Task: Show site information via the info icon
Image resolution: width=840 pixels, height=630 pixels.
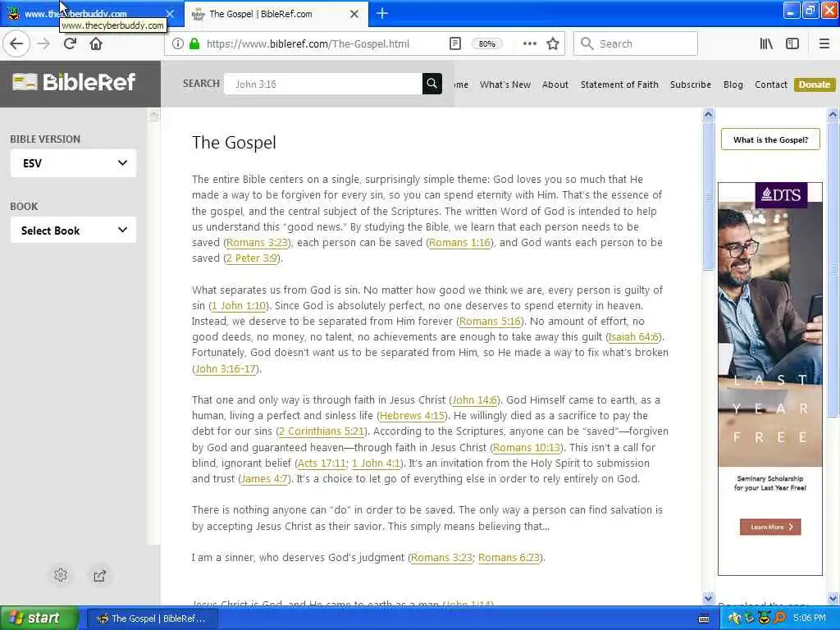Action: 178,44
